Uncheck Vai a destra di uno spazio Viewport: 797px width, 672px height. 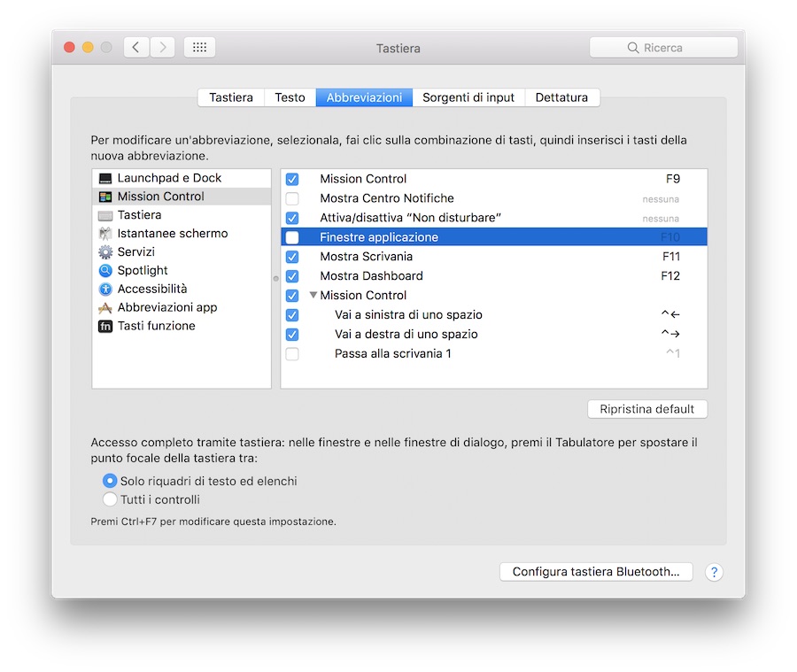pos(292,335)
